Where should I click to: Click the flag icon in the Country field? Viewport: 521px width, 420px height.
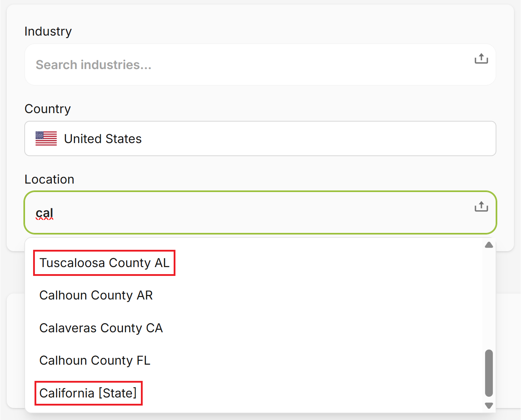click(46, 138)
